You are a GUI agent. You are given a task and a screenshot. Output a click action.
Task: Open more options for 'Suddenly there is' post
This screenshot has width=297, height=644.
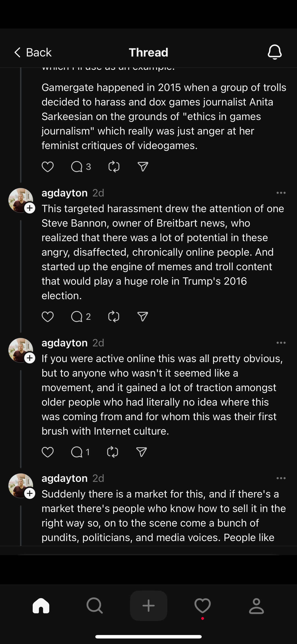[281, 478]
